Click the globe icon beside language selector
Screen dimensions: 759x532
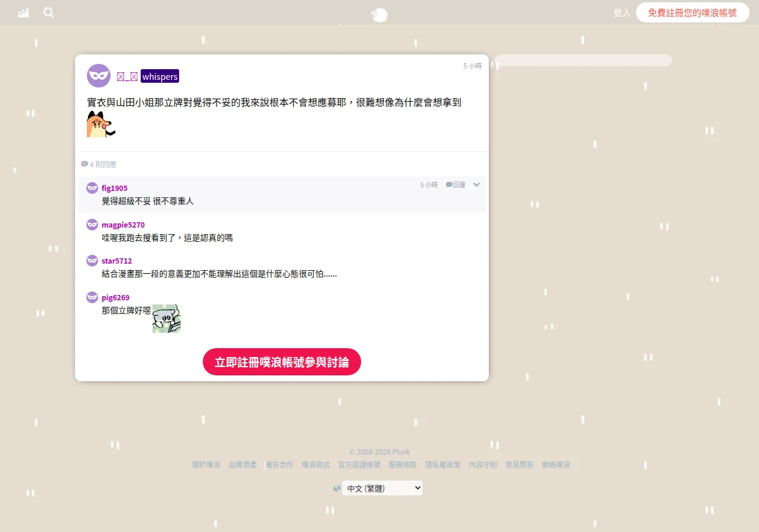coord(337,488)
